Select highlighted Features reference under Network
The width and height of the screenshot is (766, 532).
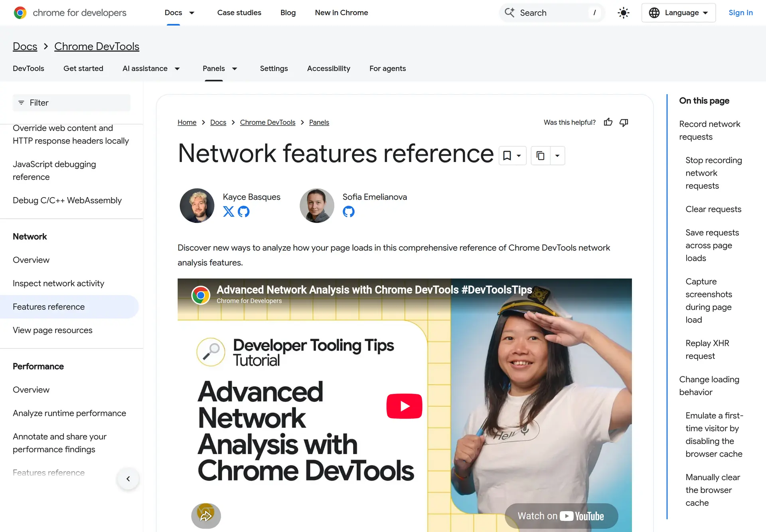(69, 307)
